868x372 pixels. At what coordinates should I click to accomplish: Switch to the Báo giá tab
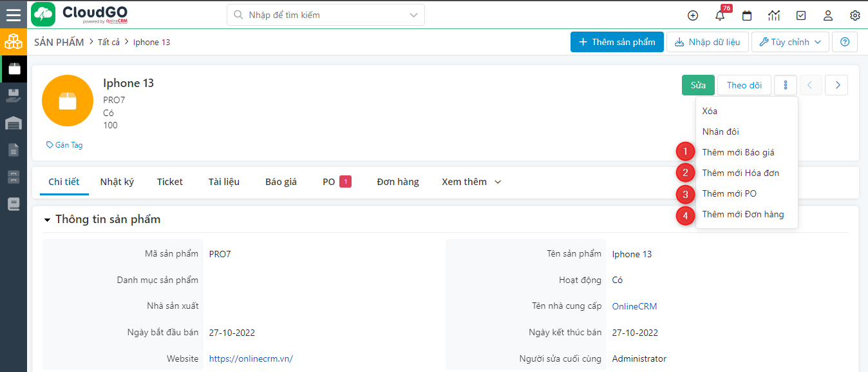[281, 181]
